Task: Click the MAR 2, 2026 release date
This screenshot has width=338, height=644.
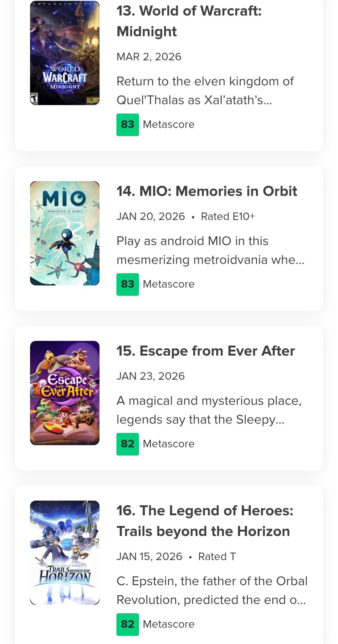Action: [149, 57]
